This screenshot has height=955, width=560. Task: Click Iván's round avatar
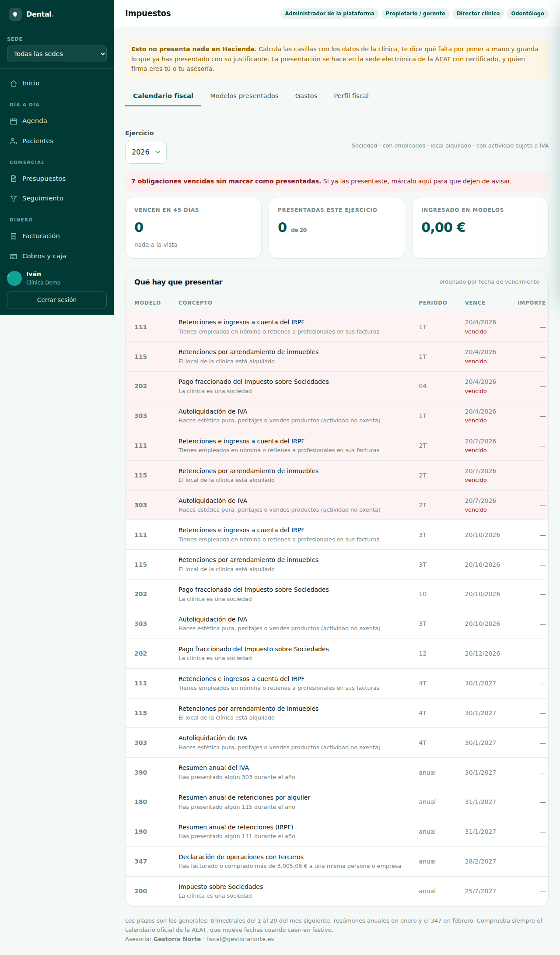(x=14, y=278)
